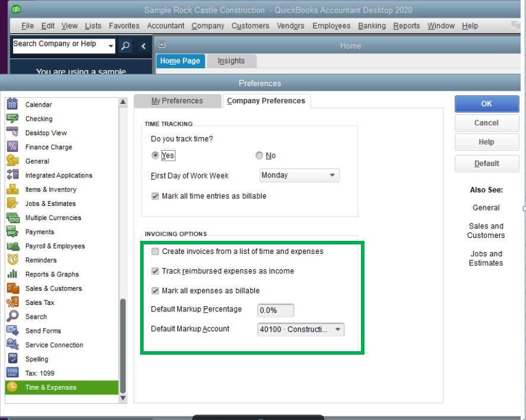Screen dimensions: 526x420
Task: Click the Jobs & Estimates icon
Action: (x=12, y=203)
